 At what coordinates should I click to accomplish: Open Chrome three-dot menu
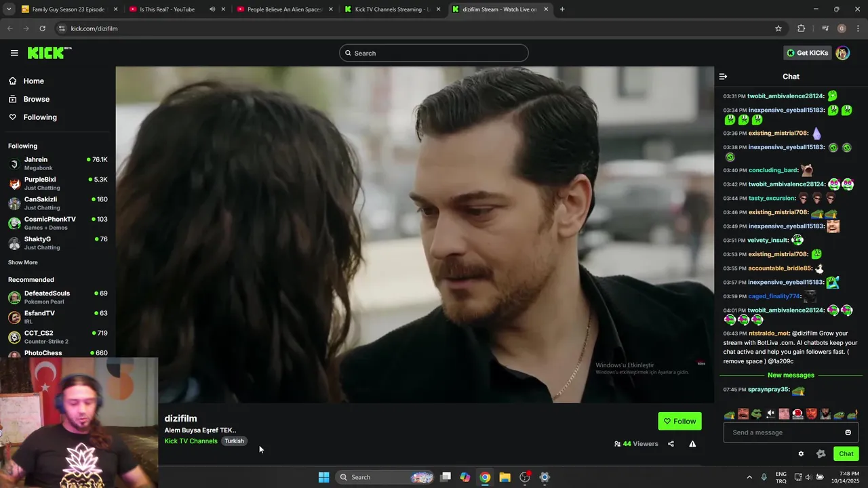859,28
